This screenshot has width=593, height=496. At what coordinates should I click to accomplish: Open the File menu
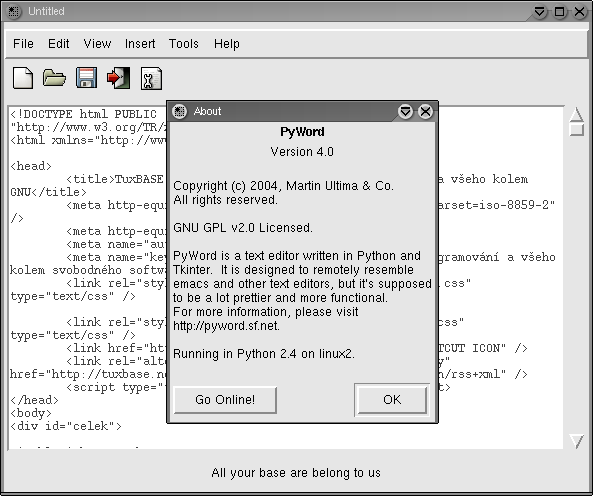23,44
